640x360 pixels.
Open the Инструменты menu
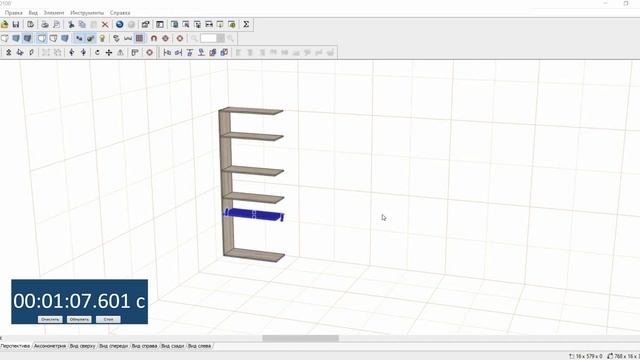87,13
